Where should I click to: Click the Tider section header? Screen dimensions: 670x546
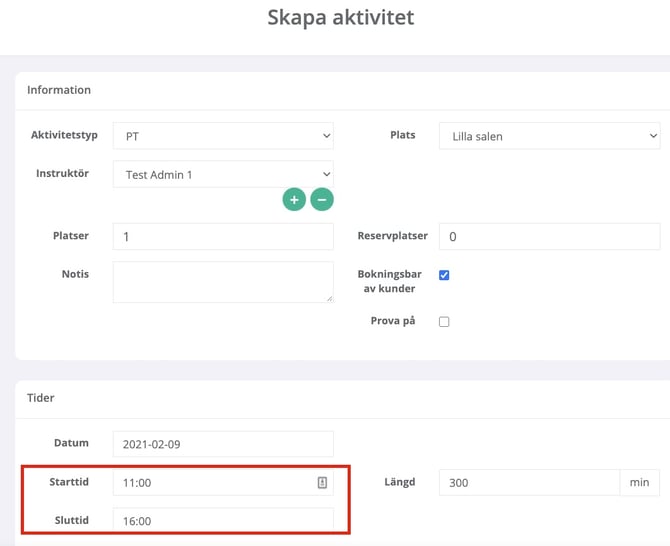[x=41, y=398]
